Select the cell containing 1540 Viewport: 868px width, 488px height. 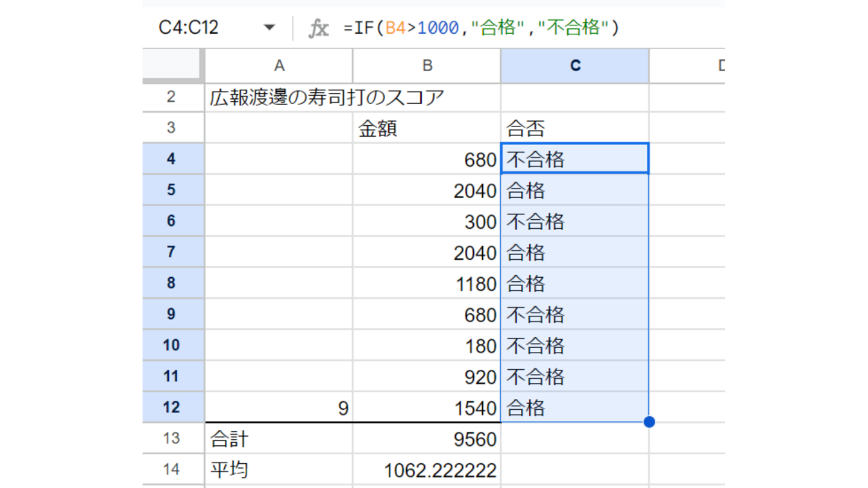[427, 407]
